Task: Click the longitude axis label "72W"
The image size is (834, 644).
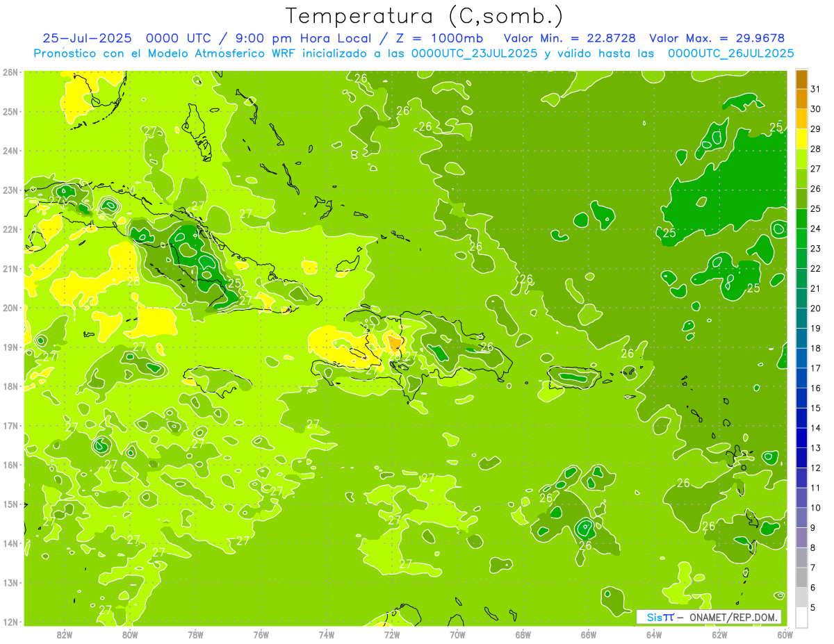Action: pyautogui.click(x=392, y=634)
